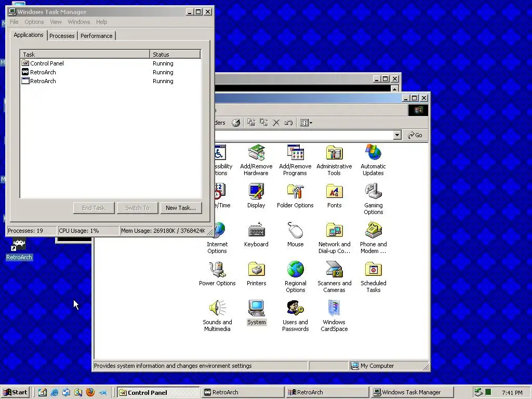Launch Internet Explorer from quick launch

tap(54, 392)
